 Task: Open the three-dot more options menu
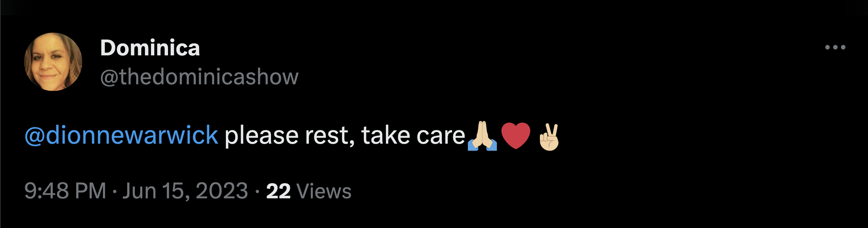[x=835, y=47]
